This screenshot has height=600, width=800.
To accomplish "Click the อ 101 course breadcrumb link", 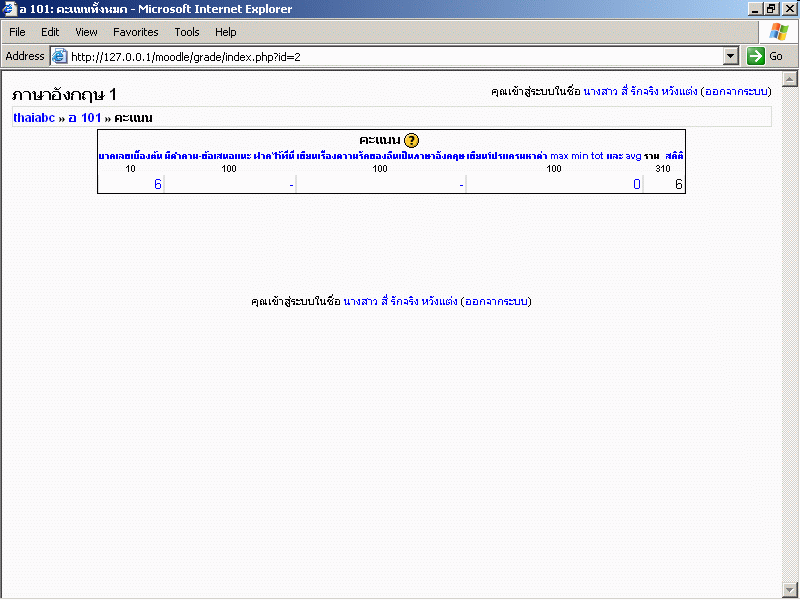I will tap(84, 117).
